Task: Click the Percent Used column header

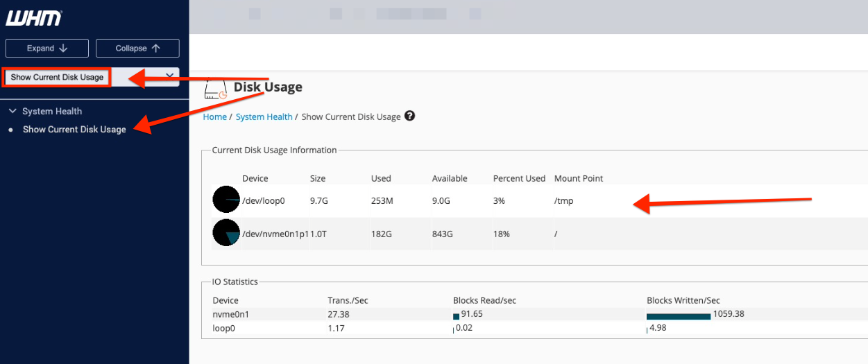Action: click(x=519, y=178)
